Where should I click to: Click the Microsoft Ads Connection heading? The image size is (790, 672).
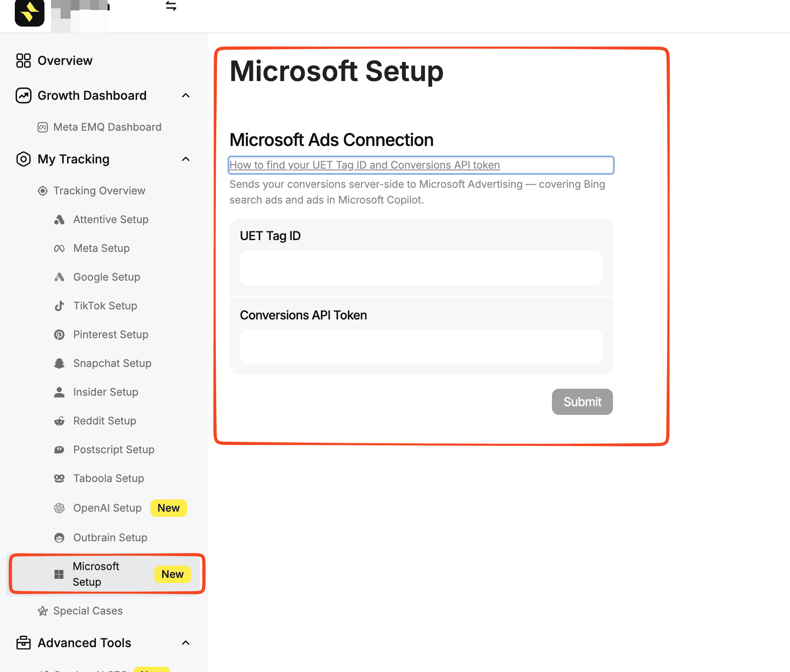click(x=331, y=140)
